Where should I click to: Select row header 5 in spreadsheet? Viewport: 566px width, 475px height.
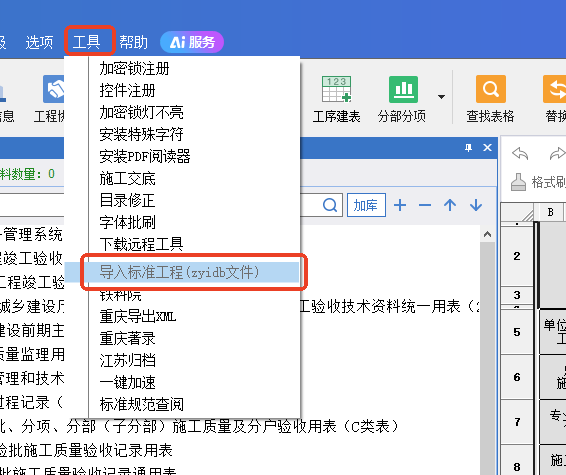tap(517, 332)
